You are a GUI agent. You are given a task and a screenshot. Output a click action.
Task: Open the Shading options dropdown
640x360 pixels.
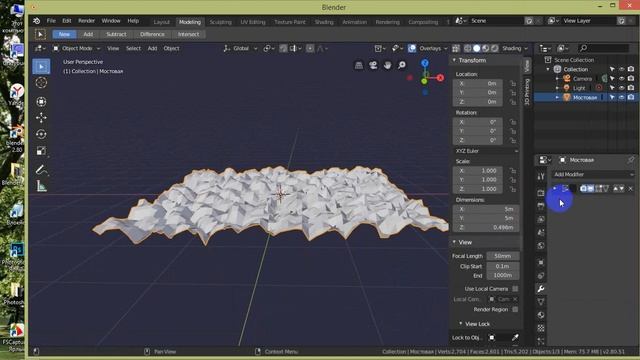point(514,49)
